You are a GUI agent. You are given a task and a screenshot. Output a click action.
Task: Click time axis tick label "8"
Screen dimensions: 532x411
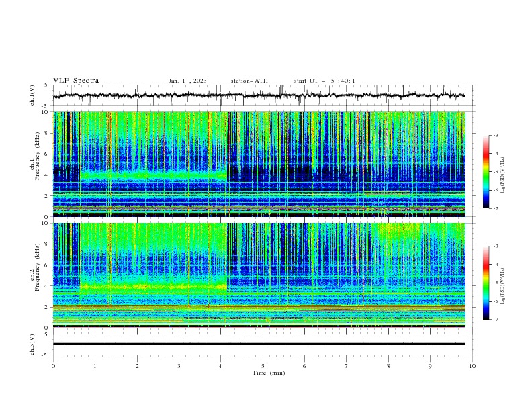click(388, 366)
